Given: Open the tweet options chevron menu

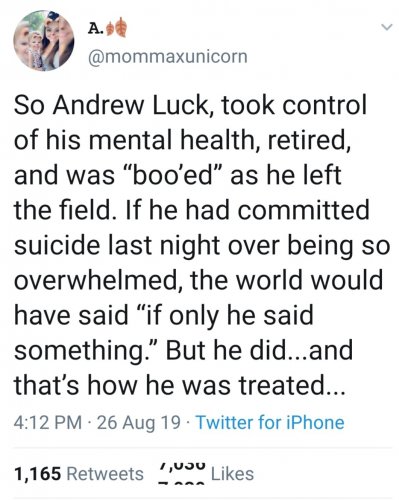Looking at the screenshot, I should point(386,27).
